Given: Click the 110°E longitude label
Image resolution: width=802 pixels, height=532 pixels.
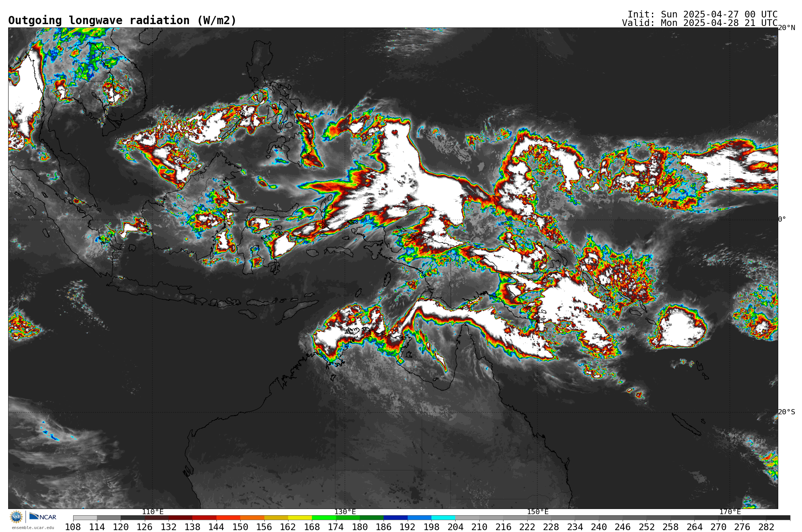Looking at the screenshot, I should [153, 512].
